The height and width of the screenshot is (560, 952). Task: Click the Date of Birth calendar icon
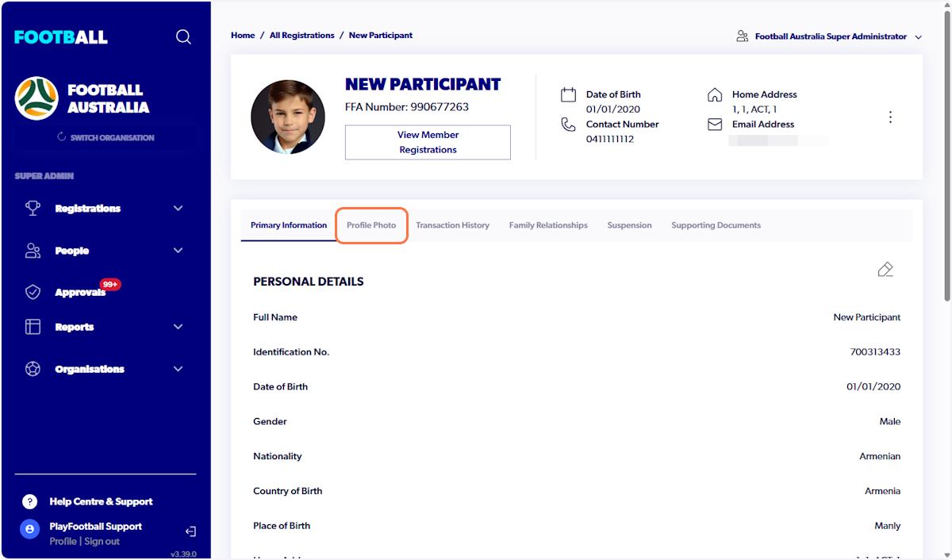(x=568, y=94)
